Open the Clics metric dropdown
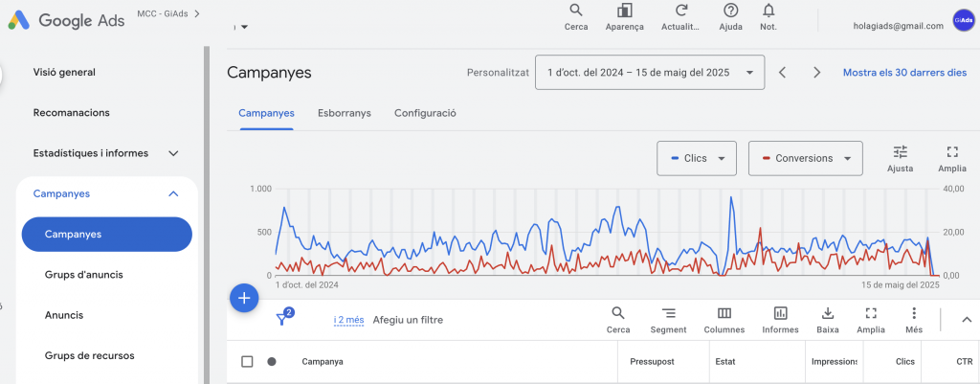Viewport: 980px width, 384px height. point(697,158)
